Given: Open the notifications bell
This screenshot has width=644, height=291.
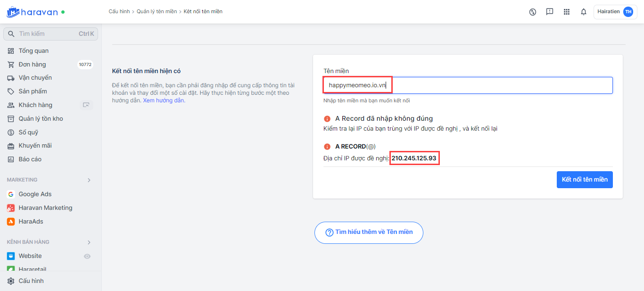Looking at the screenshot, I should (584, 12).
